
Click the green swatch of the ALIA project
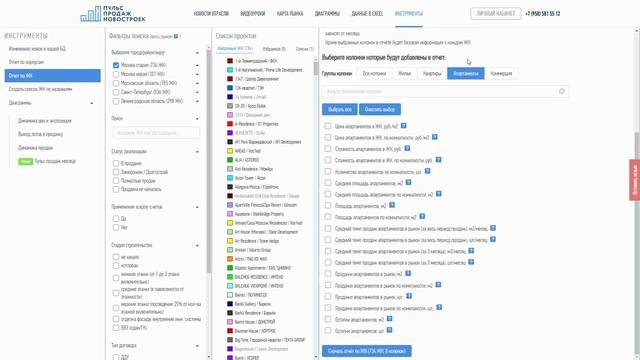click(230, 160)
